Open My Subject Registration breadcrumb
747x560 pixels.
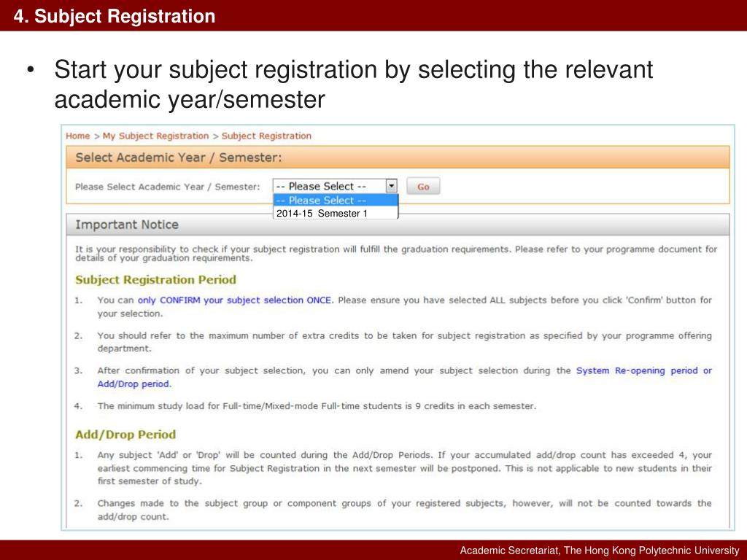click(x=156, y=136)
